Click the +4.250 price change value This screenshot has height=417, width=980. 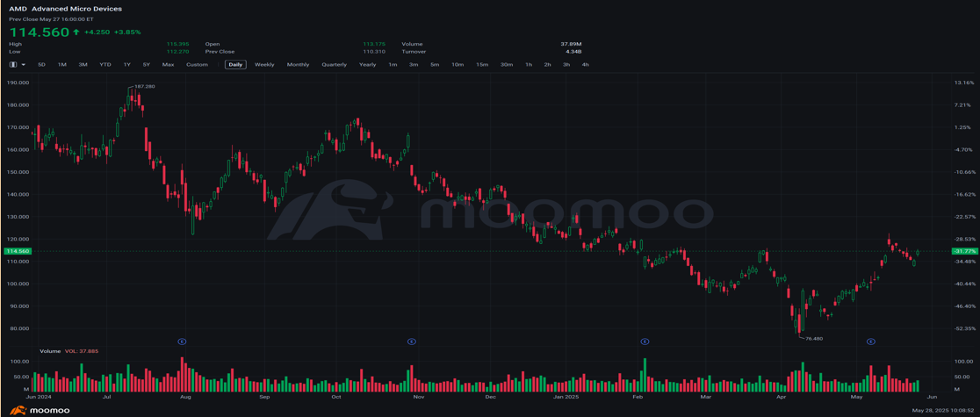pos(97,32)
